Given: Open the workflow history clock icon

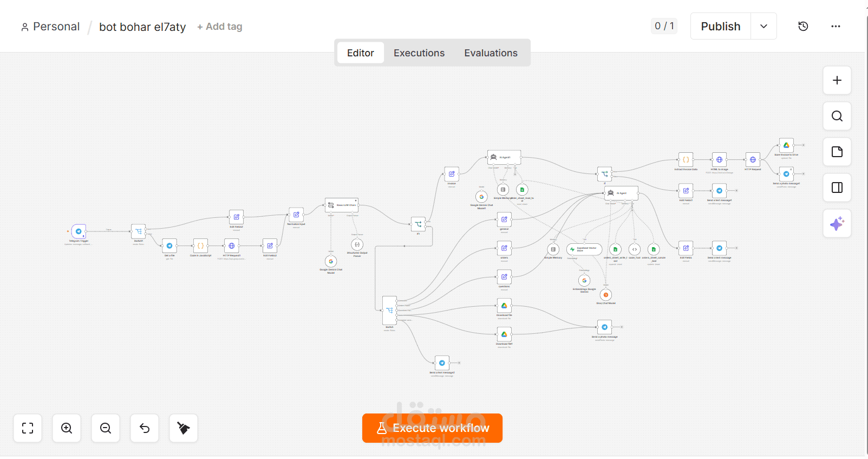Looking at the screenshot, I should (x=803, y=26).
